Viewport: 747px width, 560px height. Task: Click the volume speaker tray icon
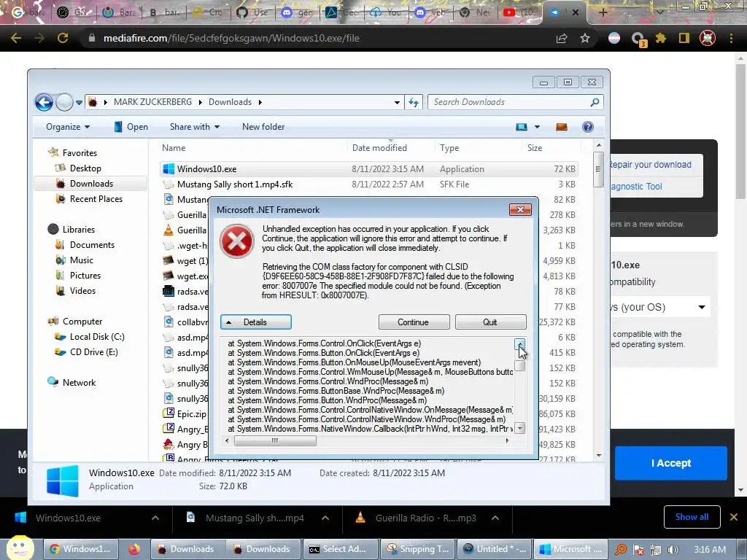(673, 550)
